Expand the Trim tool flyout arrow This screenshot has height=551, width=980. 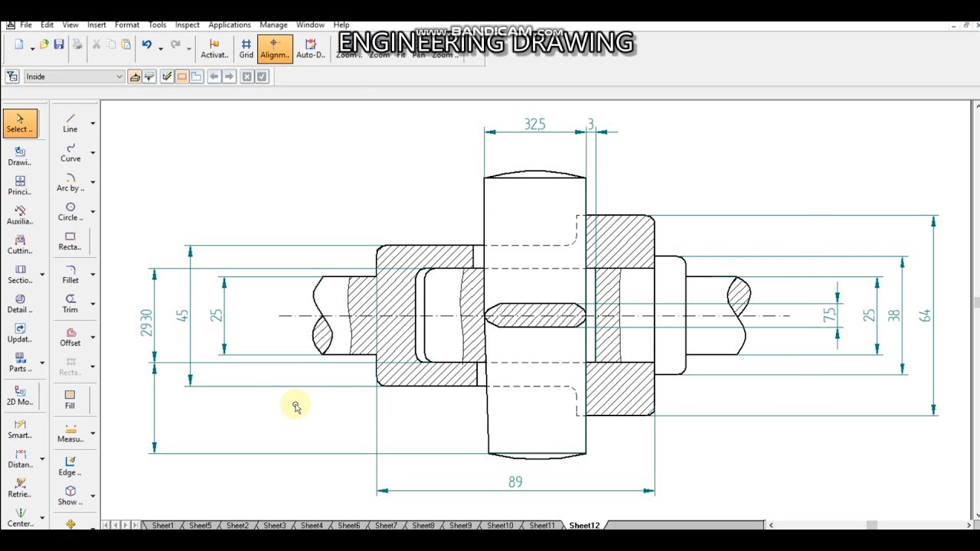click(x=93, y=304)
